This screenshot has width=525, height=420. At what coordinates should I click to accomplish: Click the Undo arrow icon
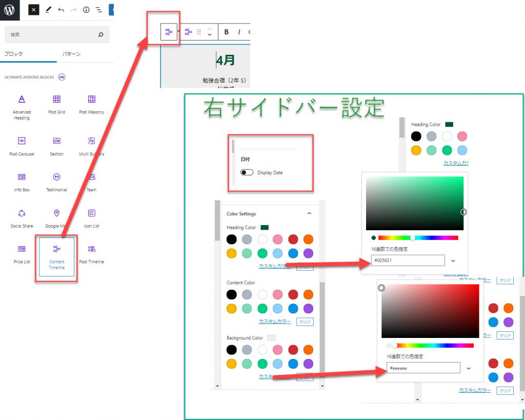tap(60, 10)
